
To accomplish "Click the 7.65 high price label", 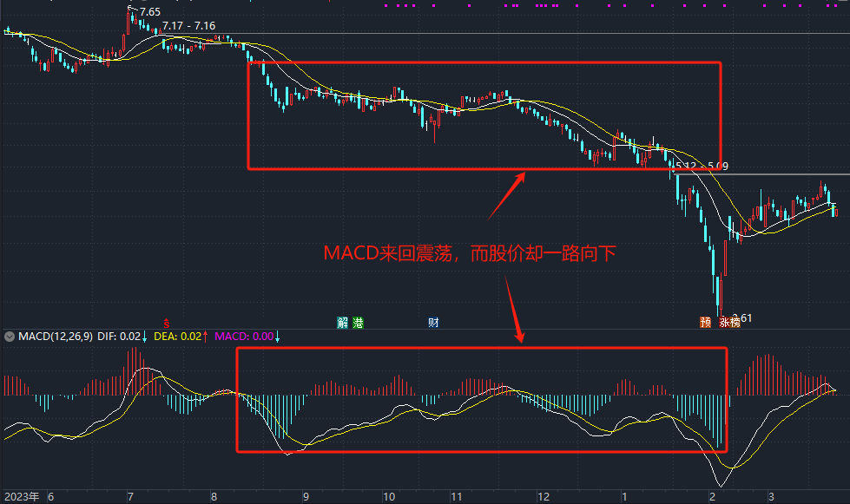I will 149,11.
